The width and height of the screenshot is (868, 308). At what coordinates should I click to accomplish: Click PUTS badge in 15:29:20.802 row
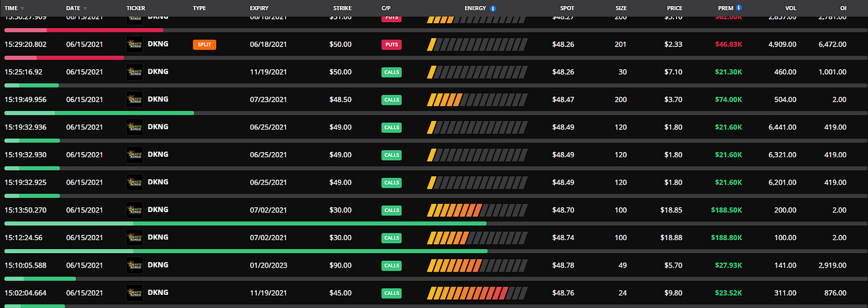pyautogui.click(x=392, y=45)
